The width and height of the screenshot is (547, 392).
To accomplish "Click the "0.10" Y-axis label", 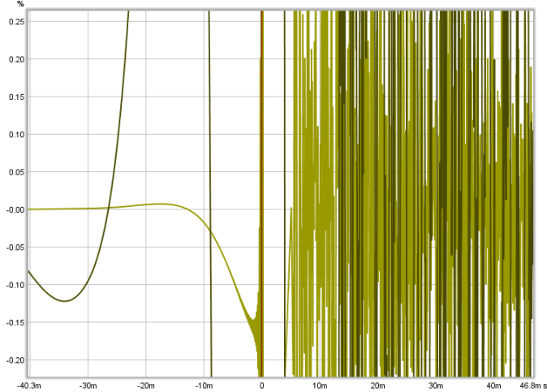I will [x=17, y=135].
